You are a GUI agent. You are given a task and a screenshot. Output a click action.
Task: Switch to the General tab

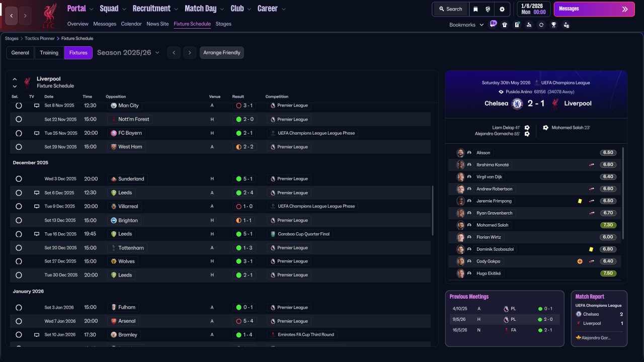coord(20,53)
